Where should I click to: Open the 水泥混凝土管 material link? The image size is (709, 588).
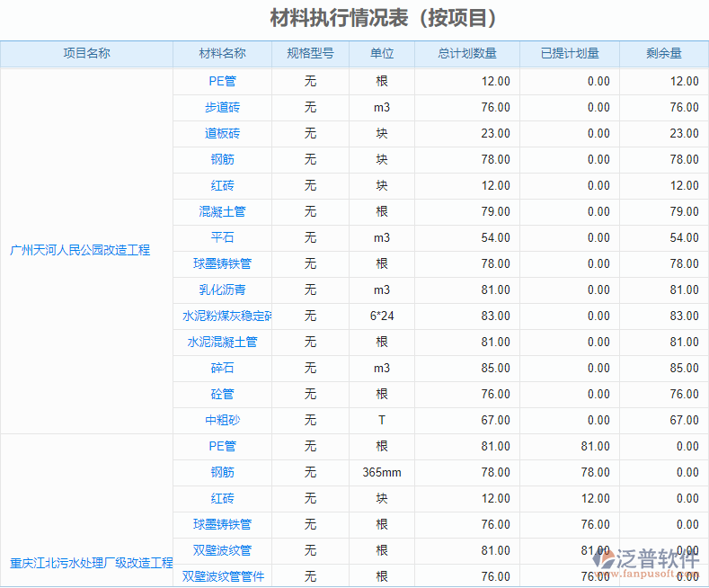click(222, 342)
